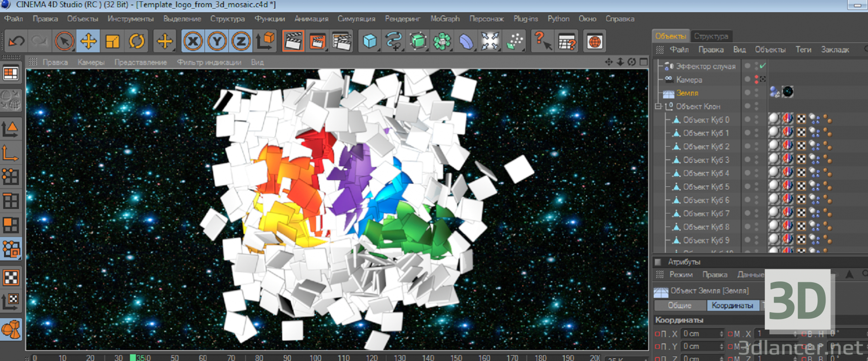The width and height of the screenshot is (868, 361).
Task: Open the Режим menu in attributes
Action: pos(681,275)
